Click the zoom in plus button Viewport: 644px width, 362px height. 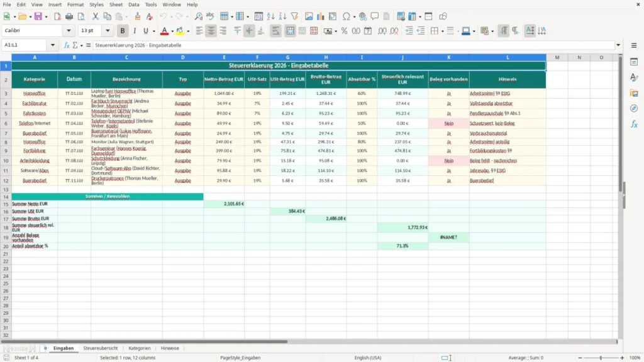click(x=622, y=358)
